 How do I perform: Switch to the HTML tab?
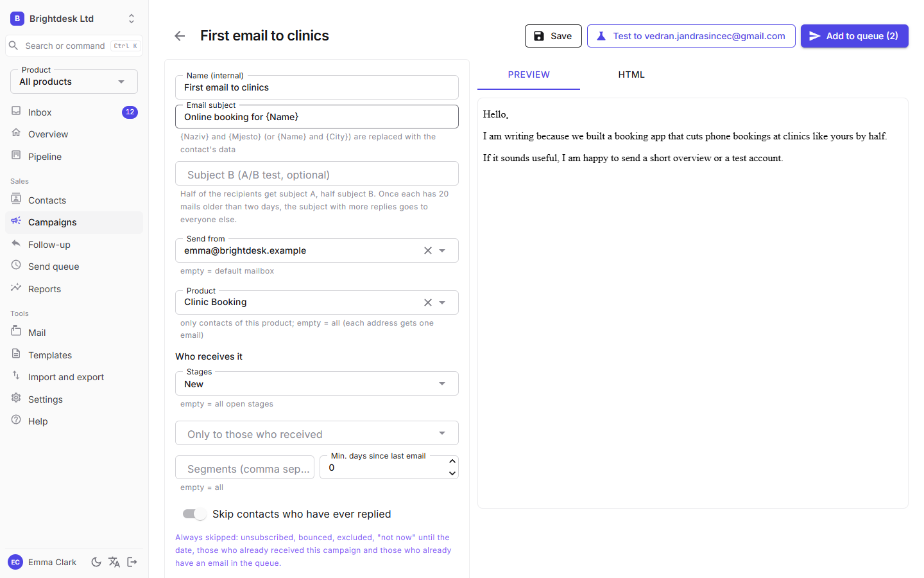(631, 74)
